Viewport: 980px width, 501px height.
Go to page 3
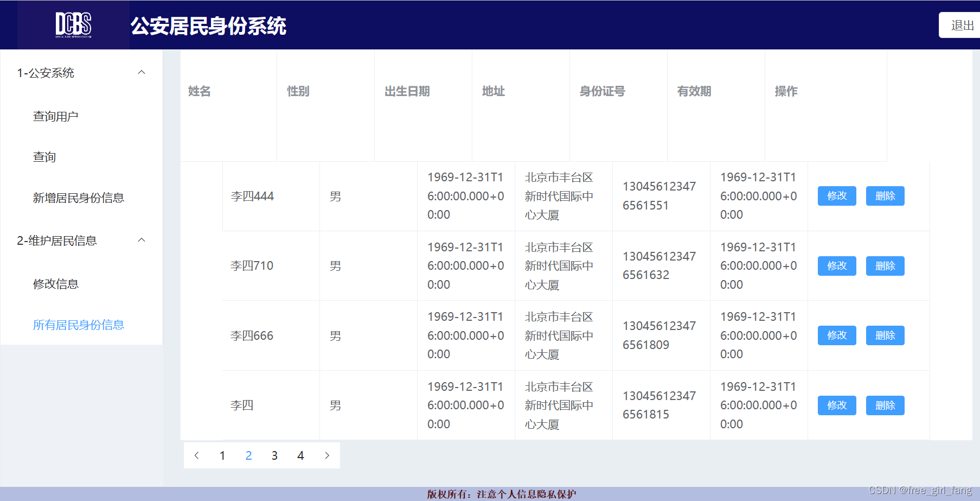pyautogui.click(x=274, y=455)
